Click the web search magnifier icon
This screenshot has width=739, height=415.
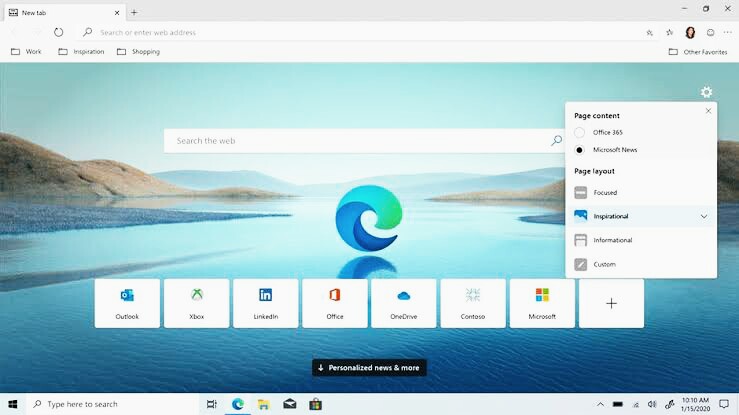557,140
